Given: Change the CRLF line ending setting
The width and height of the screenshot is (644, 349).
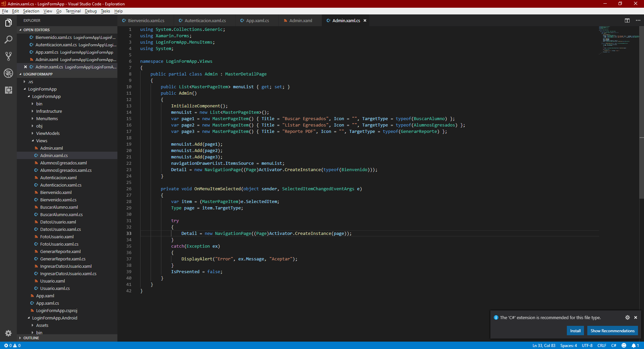Looking at the screenshot, I should tap(602, 345).
